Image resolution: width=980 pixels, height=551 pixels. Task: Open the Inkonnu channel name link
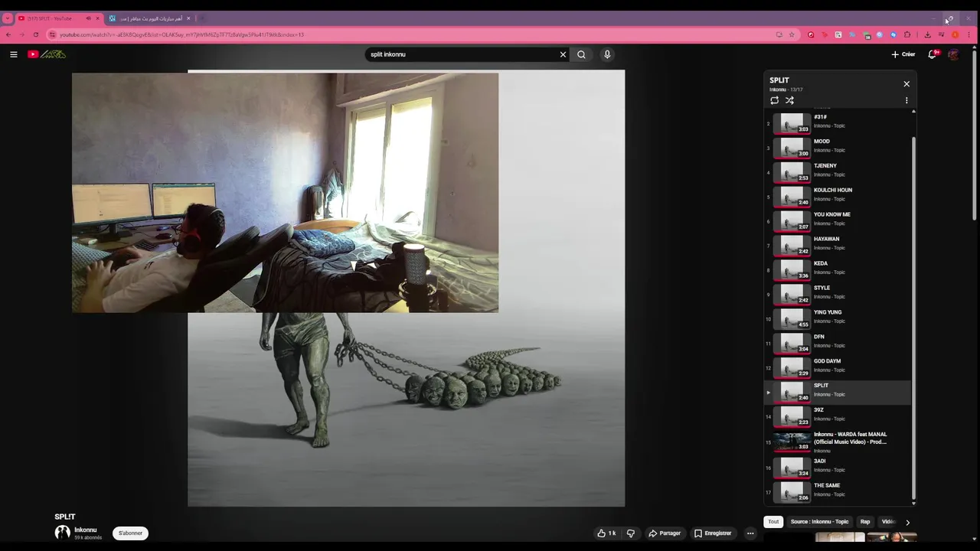[86, 530]
